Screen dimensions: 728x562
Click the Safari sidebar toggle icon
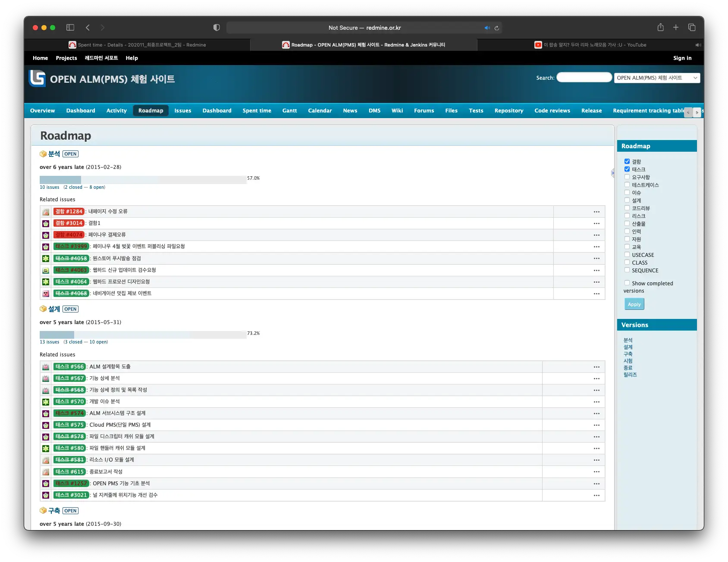point(70,28)
